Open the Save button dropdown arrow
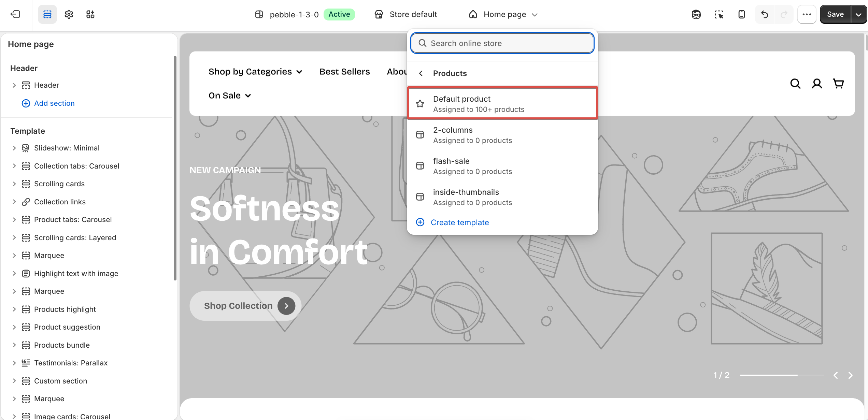868x420 pixels. click(x=858, y=14)
